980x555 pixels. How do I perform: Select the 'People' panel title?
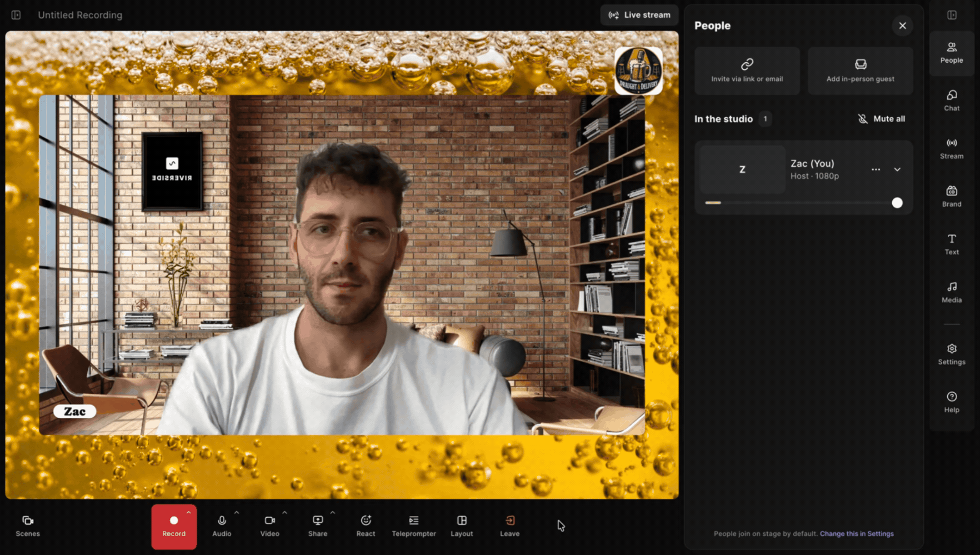(x=712, y=26)
